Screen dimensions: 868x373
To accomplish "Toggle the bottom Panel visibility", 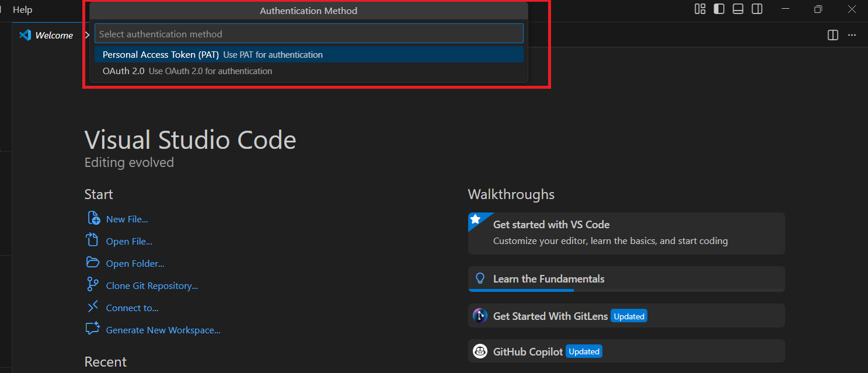I will [x=738, y=9].
